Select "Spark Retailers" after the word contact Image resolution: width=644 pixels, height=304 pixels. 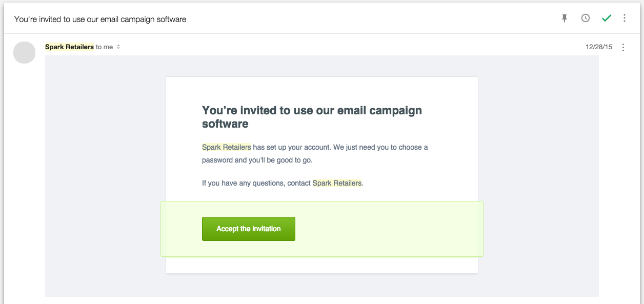[x=337, y=183]
